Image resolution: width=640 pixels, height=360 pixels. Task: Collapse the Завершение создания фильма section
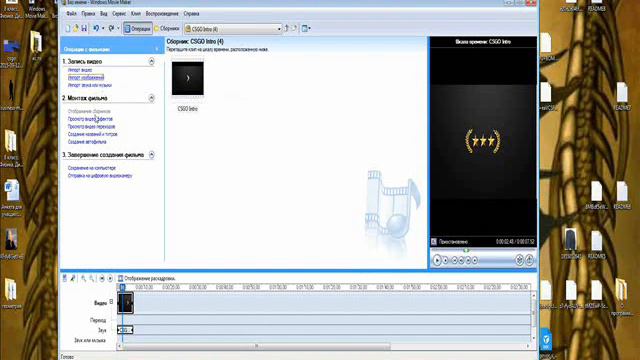(151, 155)
